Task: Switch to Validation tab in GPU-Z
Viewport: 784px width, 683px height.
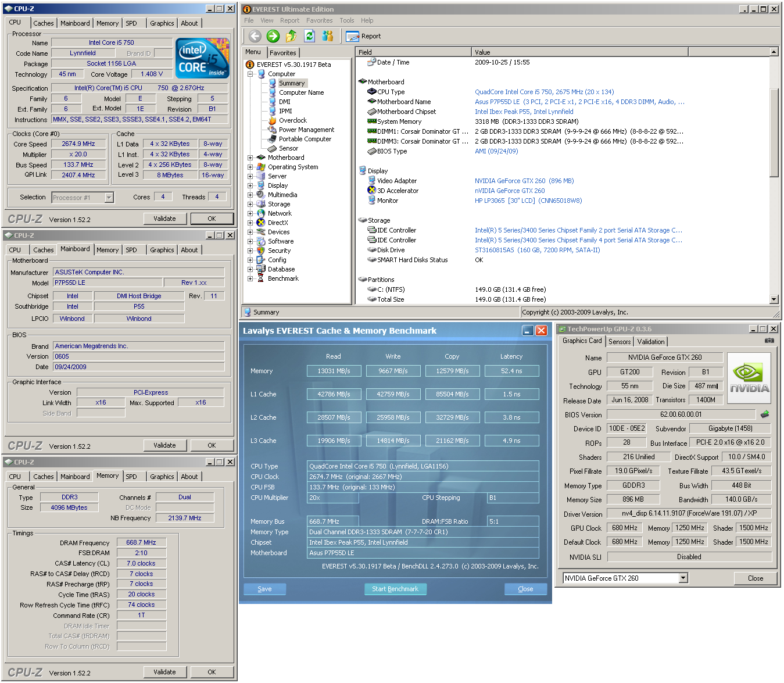Action: pos(651,342)
